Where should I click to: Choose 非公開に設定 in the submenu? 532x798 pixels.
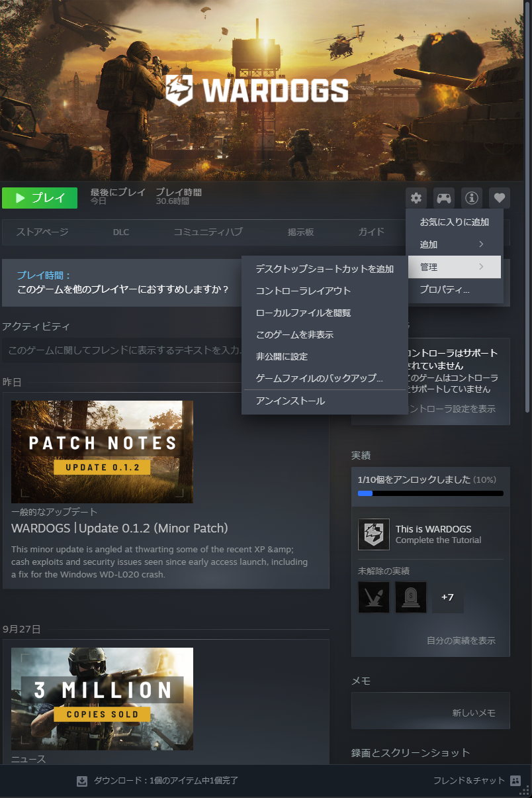[x=325, y=356]
